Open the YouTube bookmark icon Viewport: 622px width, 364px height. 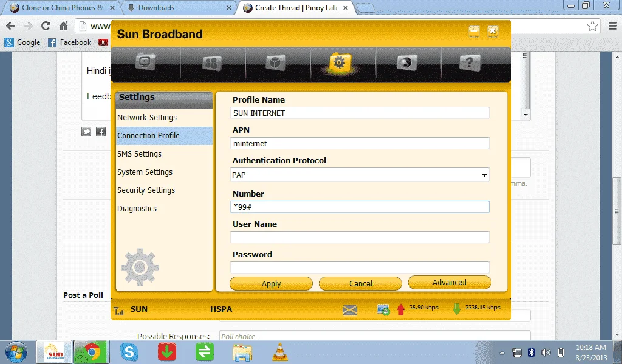click(x=103, y=42)
